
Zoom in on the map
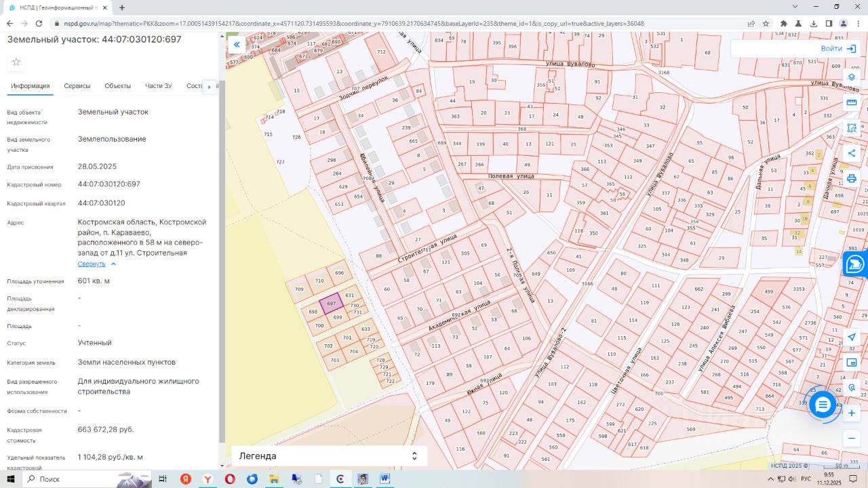(852, 413)
